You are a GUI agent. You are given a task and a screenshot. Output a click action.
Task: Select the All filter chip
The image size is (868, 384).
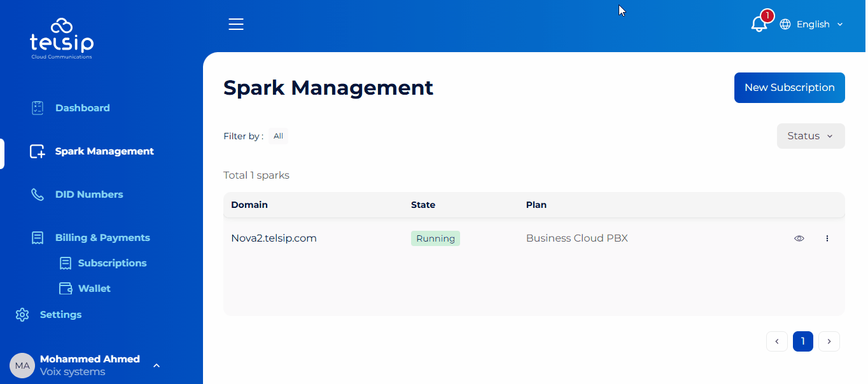point(278,136)
